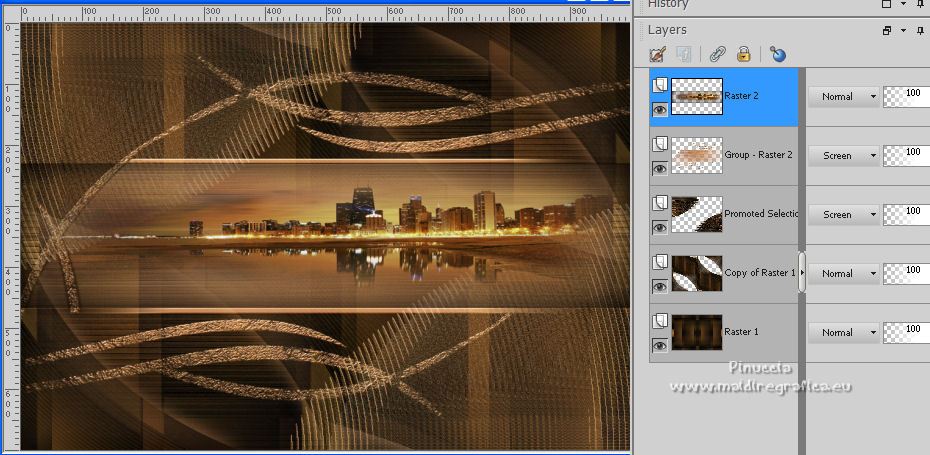The height and width of the screenshot is (455, 930).
Task: Set opacity slider of Raster 2 layer
Action: [906, 97]
